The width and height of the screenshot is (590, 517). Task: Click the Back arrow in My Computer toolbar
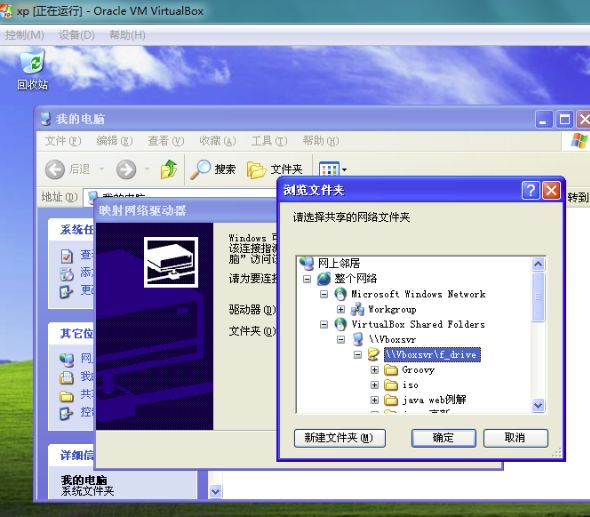55,169
